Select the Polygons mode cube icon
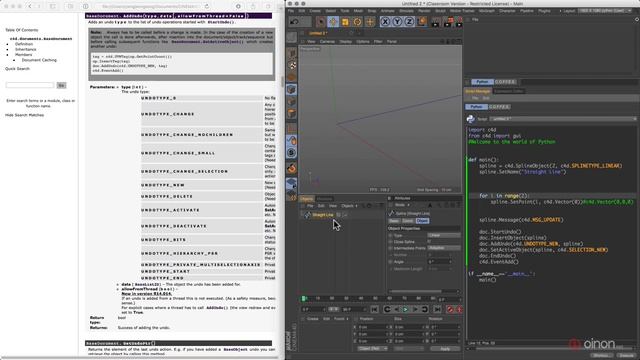The image size is (640, 360). pyautogui.click(x=291, y=113)
